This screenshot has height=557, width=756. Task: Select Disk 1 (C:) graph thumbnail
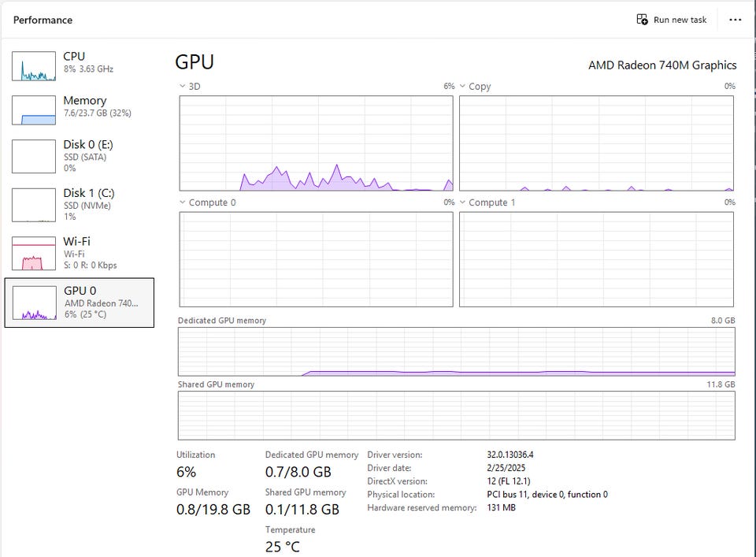34,205
